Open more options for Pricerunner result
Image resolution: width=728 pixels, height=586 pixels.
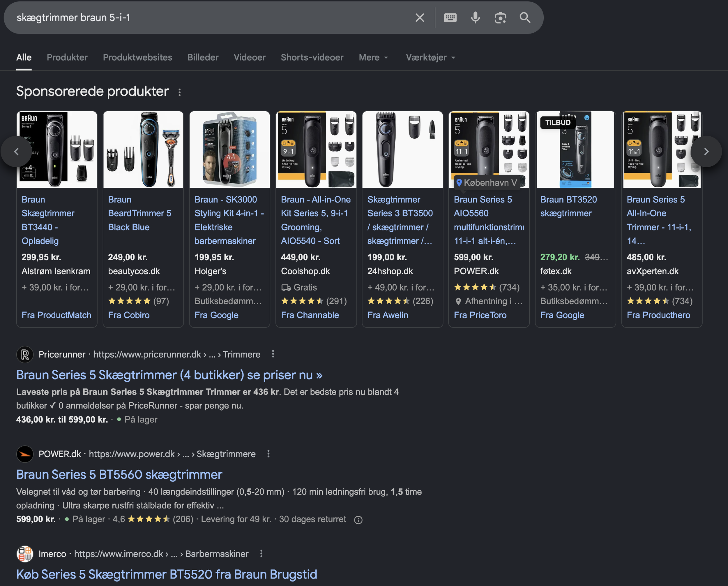coord(273,354)
